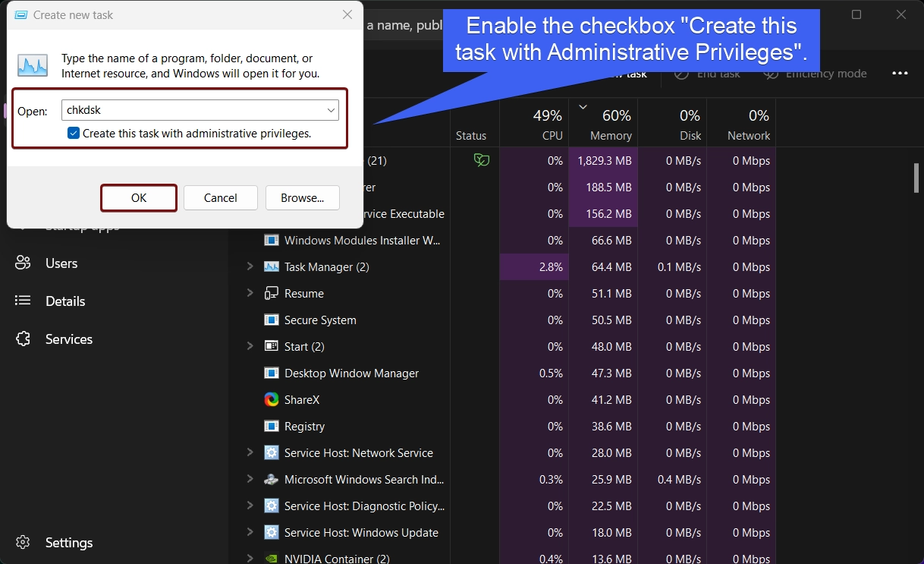924x564 pixels.
Task: Sort processes by the Disk column
Action: point(672,124)
